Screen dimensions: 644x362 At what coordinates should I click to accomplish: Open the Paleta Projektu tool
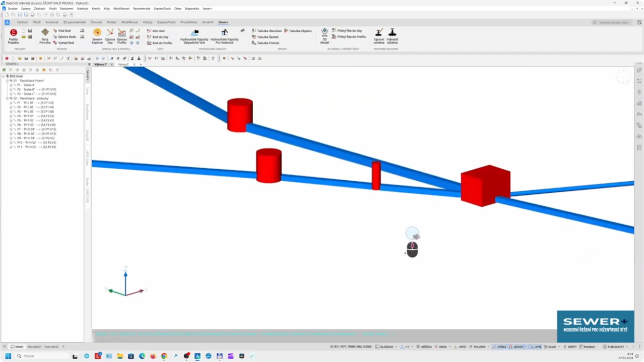tap(13, 36)
